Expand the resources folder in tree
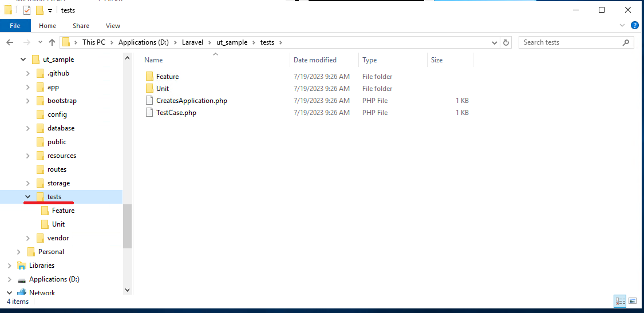This screenshot has width=644, height=313. [x=28, y=156]
